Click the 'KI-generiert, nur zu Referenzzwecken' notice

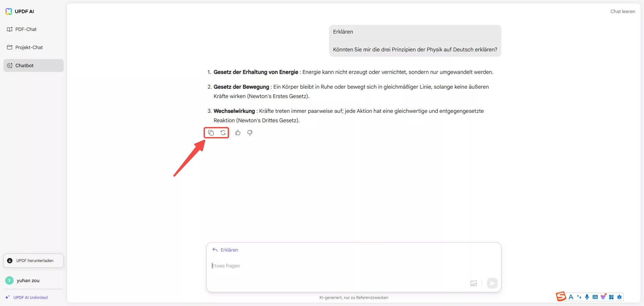pos(354,298)
